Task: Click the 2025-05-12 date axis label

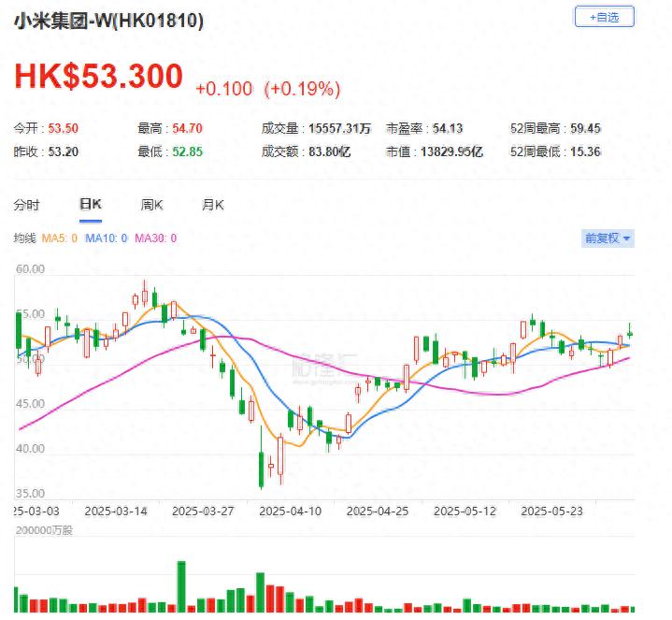Action: 465,512
